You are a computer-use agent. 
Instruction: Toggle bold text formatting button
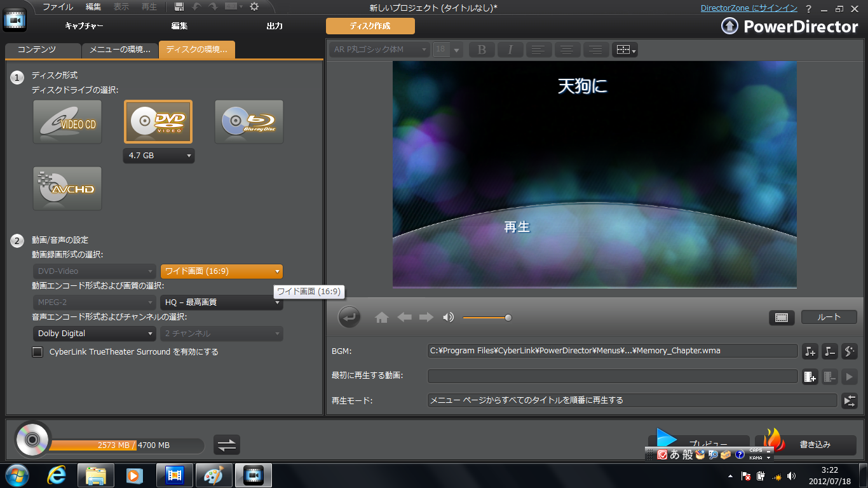coord(482,50)
